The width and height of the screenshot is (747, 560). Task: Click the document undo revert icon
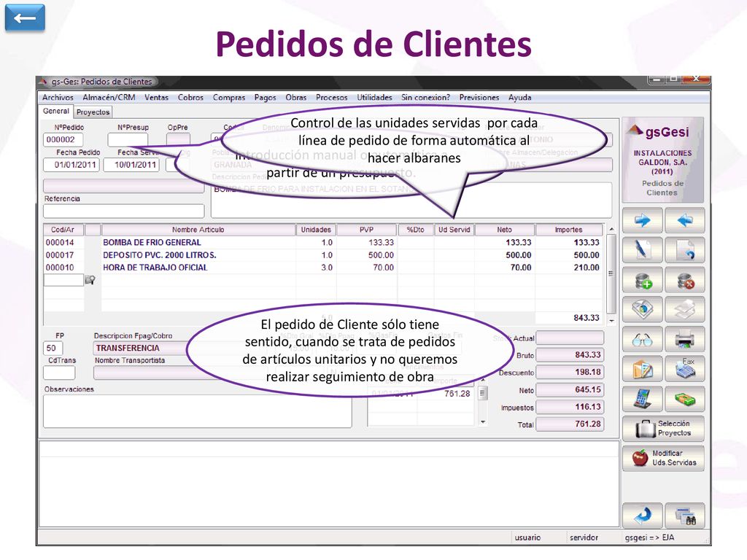click(x=684, y=250)
